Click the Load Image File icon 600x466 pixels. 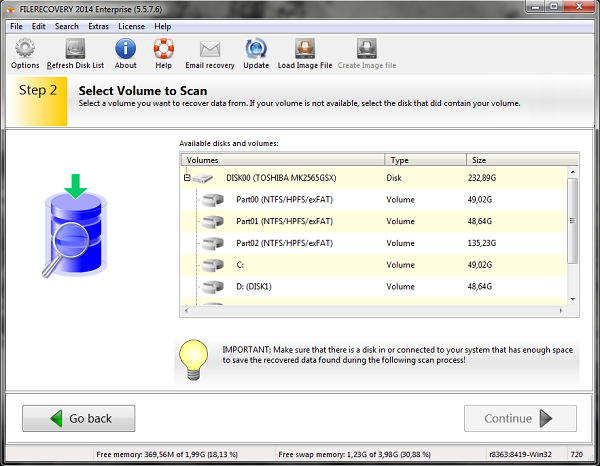(x=305, y=48)
